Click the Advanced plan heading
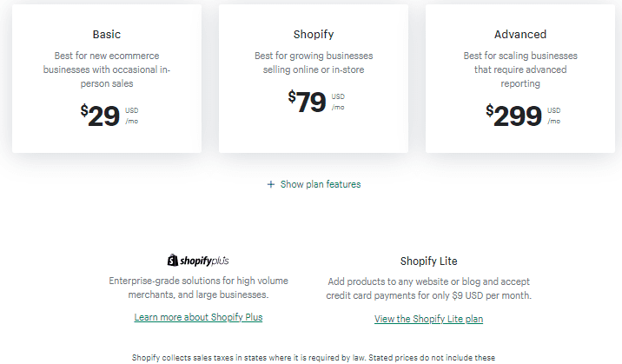Image resolution: width=622 pixels, height=364 pixels. pyautogui.click(x=520, y=35)
